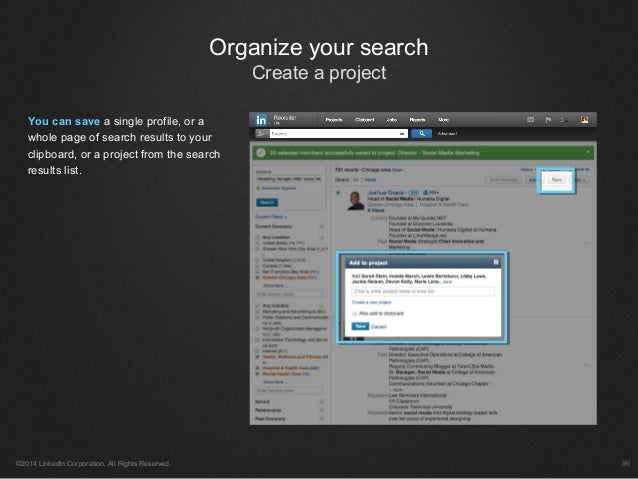The height and width of the screenshot is (479, 638).
Task: Click the LinkedIn logo in Recruiter header
Action: [261, 120]
